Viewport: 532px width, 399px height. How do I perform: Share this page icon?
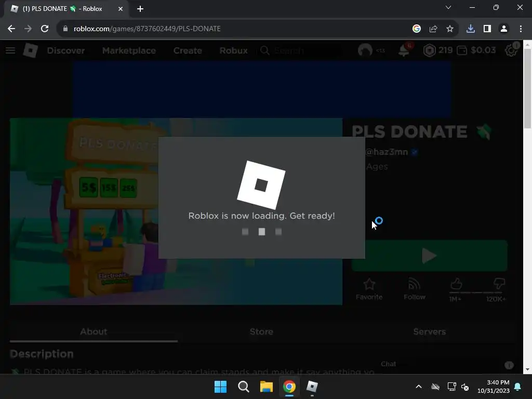(x=433, y=29)
